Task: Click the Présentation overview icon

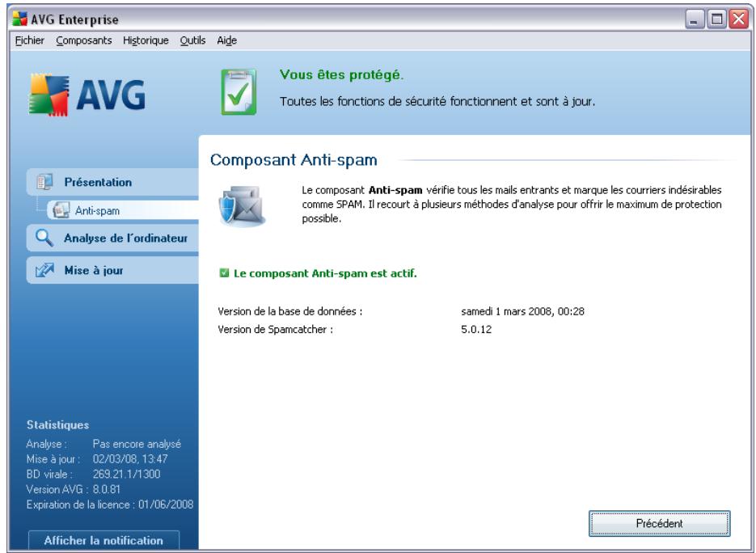Action: click(x=44, y=182)
